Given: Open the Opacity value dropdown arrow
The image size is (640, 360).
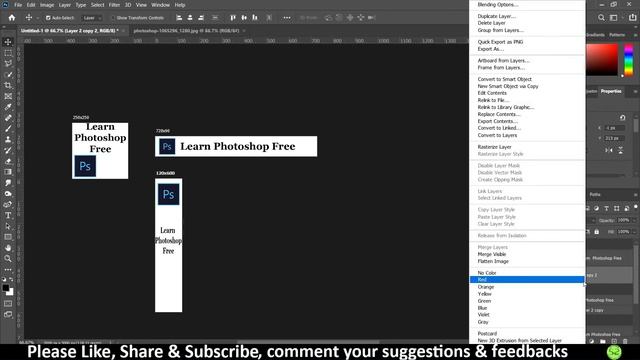Looking at the screenshot, I should pos(634,220).
